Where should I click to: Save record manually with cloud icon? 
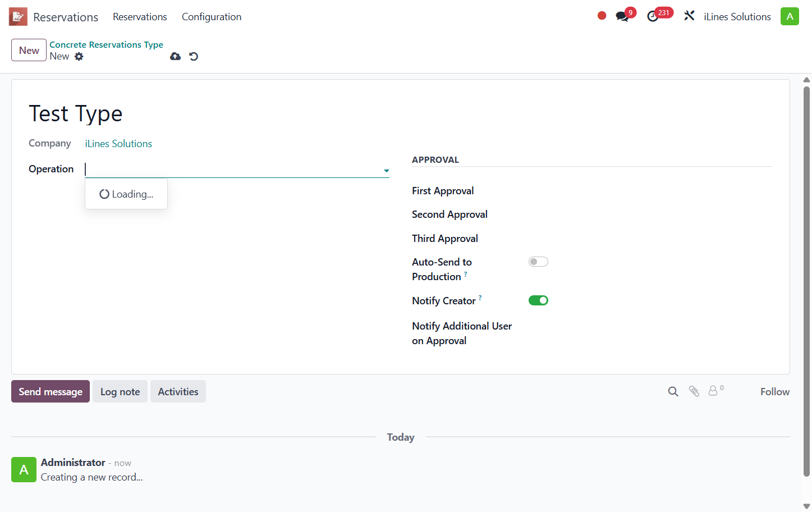176,56
